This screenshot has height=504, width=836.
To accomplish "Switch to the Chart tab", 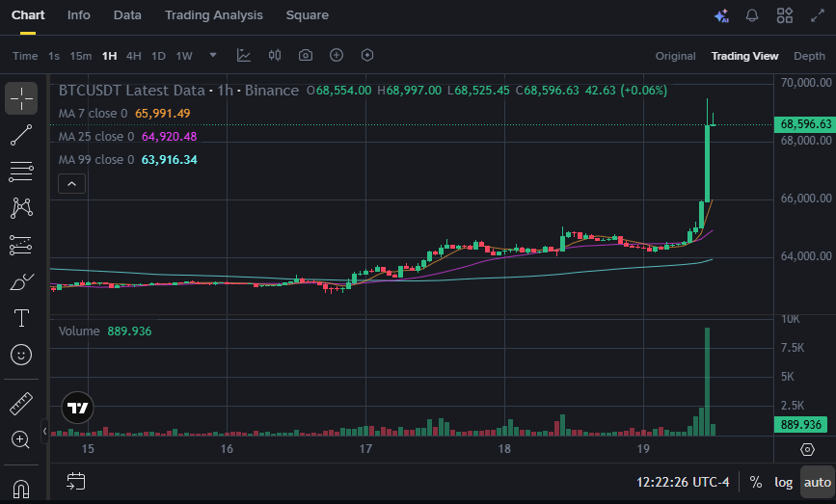I will pos(28,15).
